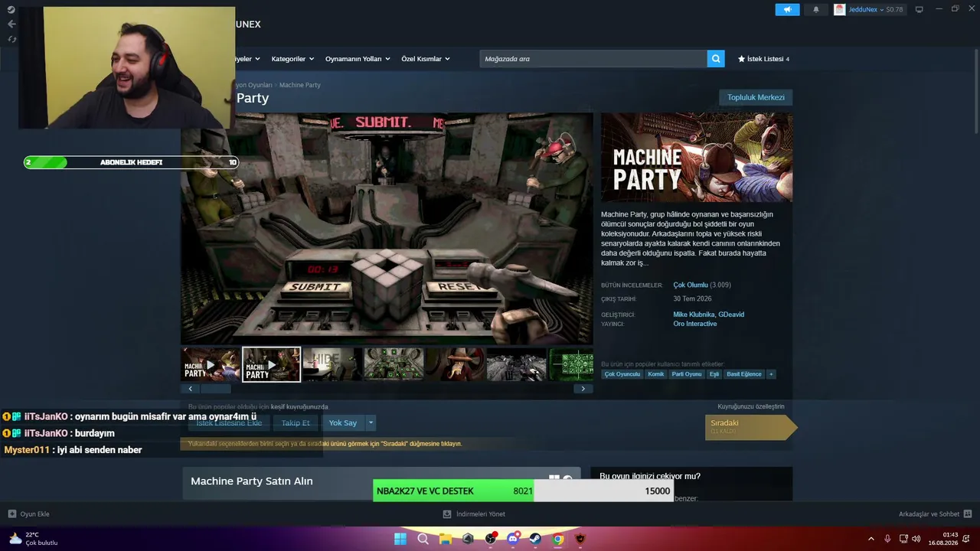Open the Topluluk Merkezi button
This screenshot has height=551, width=980.
pos(756,98)
